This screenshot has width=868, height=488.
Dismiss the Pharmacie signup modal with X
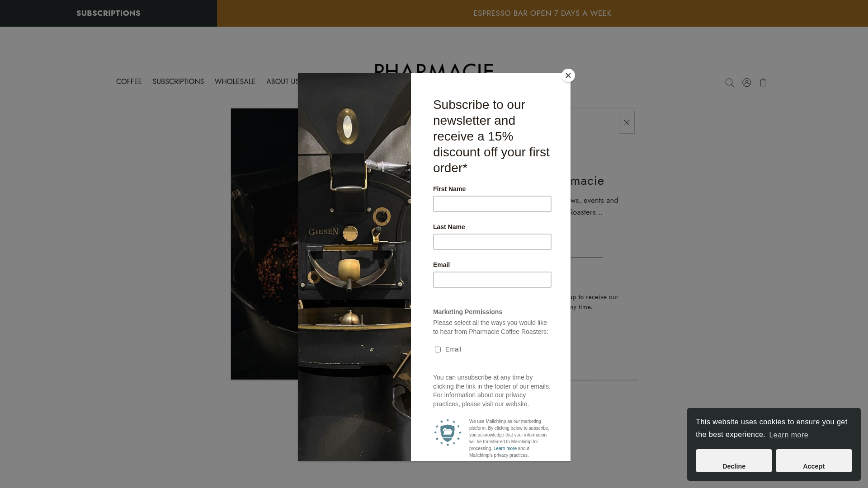coord(627,122)
